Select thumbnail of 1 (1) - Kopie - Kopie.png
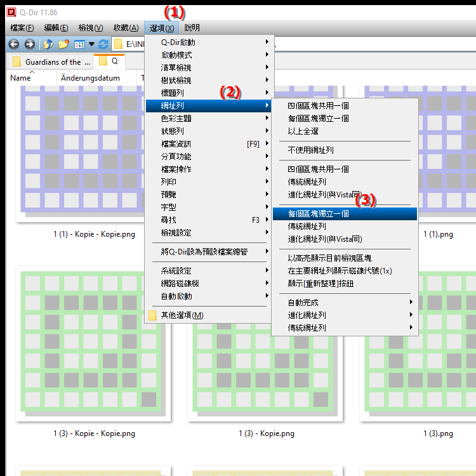The image size is (476, 476). click(x=81, y=154)
